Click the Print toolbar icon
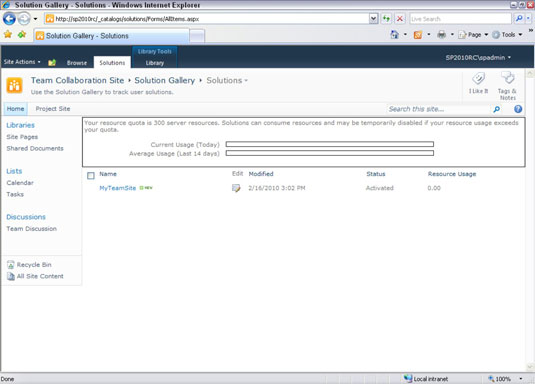Viewport: 535px width, 384px height. point(442,35)
